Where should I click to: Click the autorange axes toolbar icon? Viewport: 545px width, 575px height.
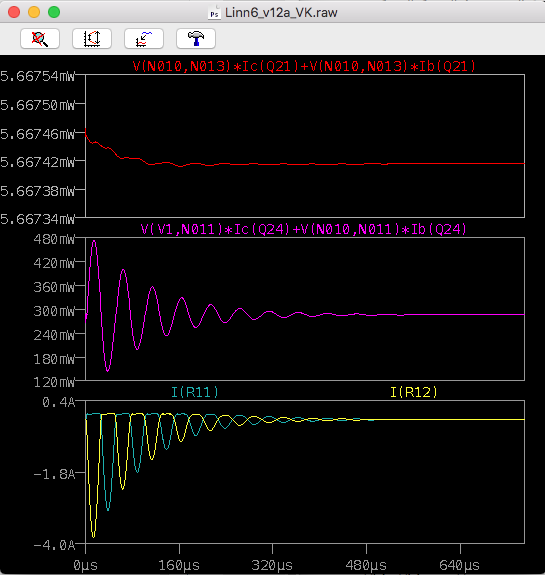(92, 39)
